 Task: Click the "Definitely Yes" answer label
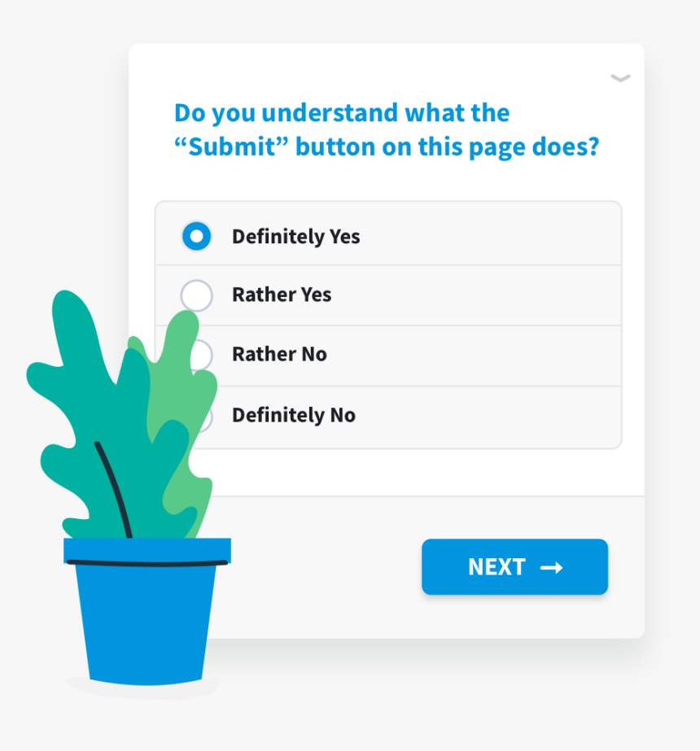tap(295, 237)
